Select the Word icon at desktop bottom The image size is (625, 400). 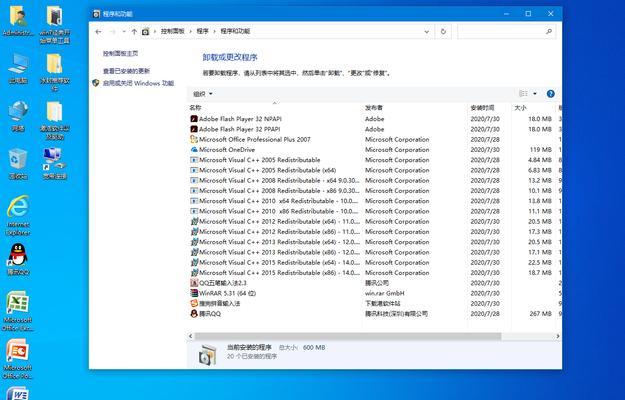[18, 393]
